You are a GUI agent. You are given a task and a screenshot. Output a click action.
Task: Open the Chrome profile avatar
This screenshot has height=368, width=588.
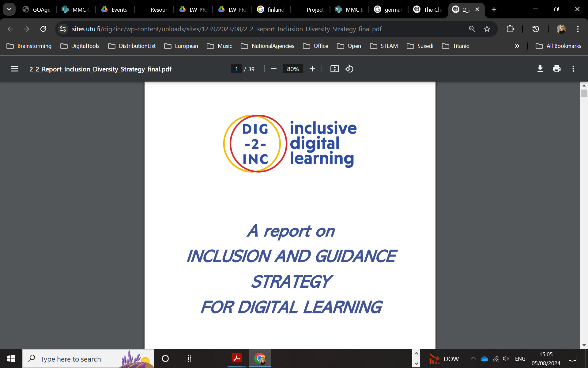561,29
